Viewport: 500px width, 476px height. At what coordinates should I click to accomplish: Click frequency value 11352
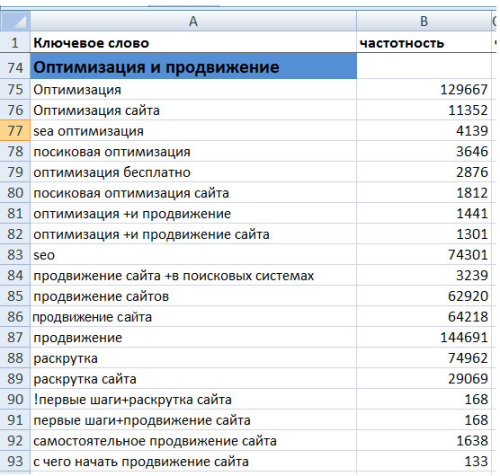468,110
